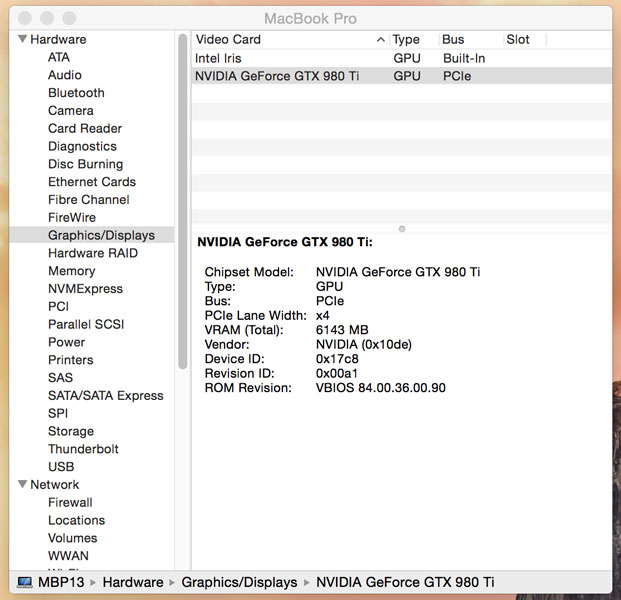The height and width of the screenshot is (600, 621).
Task: Click the VRAM value 6143 MB
Action: pos(342,330)
